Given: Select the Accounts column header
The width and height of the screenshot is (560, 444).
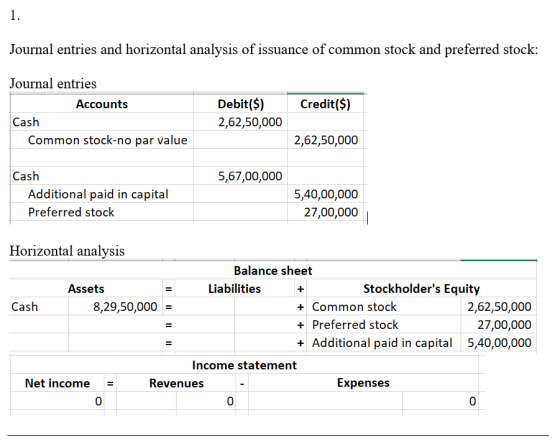Looking at the screenshot, I should click(102, 104).
